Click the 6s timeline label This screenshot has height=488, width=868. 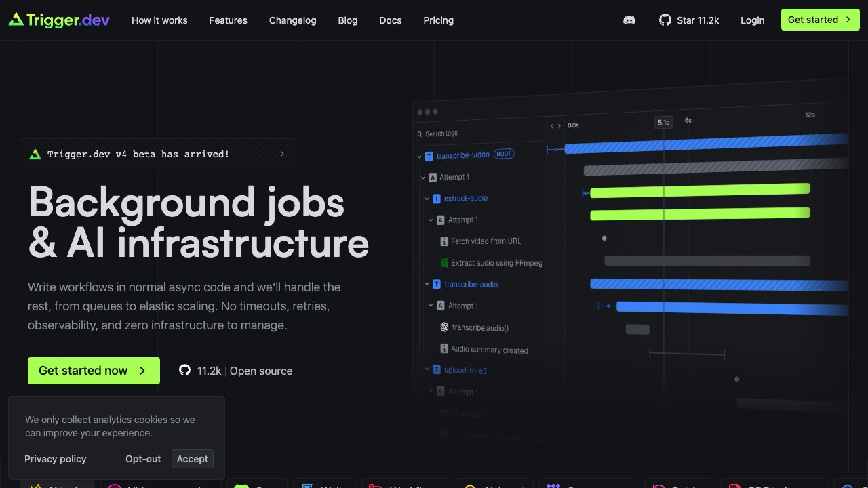(688, 120)
